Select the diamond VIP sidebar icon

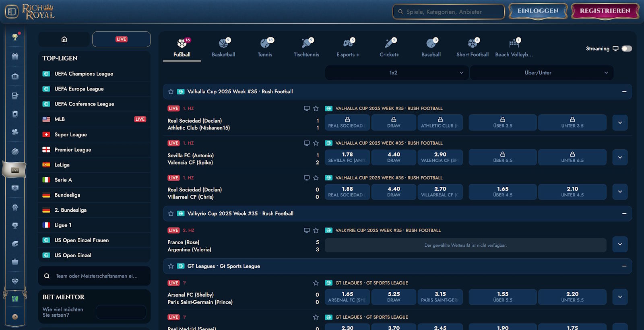(x=15, y=281)
